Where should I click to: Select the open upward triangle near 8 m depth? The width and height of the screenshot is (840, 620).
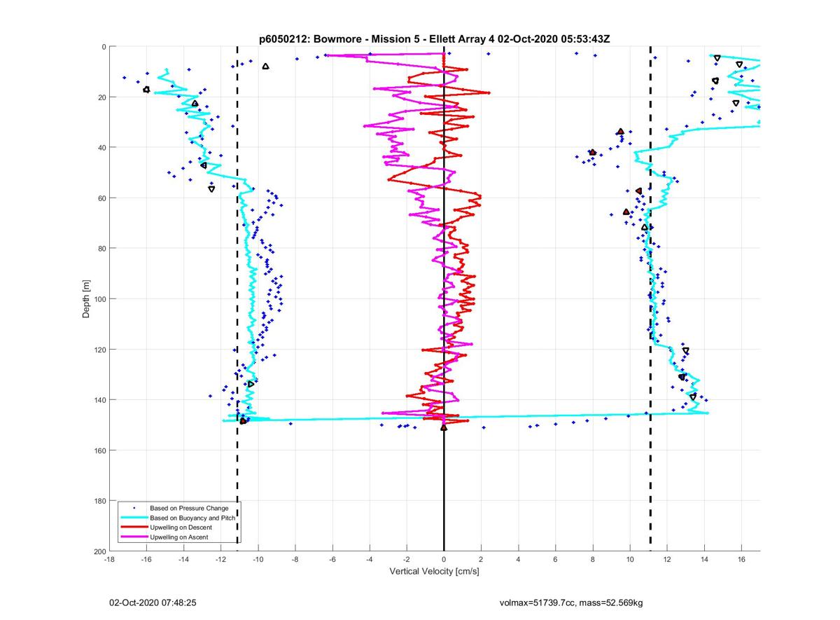tap(265, 67)
